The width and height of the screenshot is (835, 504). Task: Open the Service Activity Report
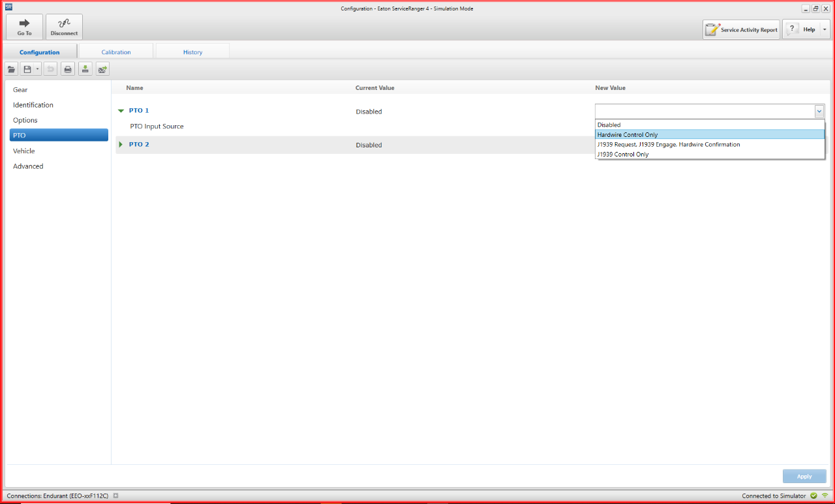[741, 29]
